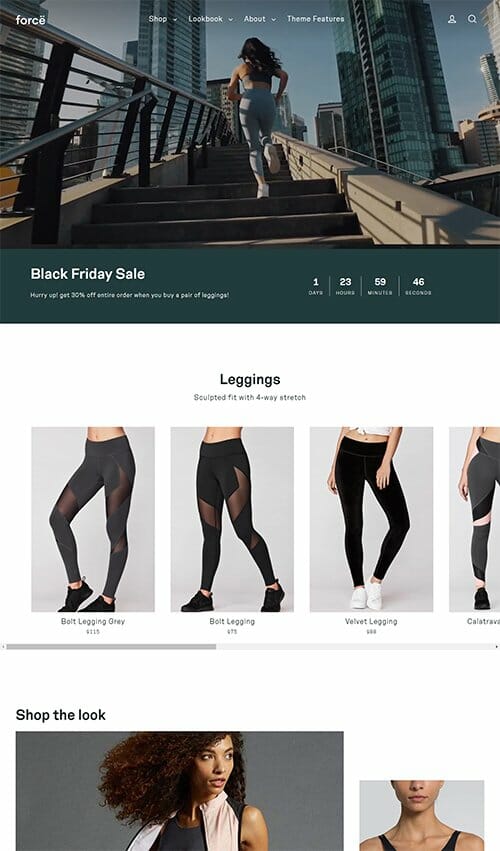Expand the About dropdown menu
Viewport: 500px width, 851px height.
click(260, 19)
